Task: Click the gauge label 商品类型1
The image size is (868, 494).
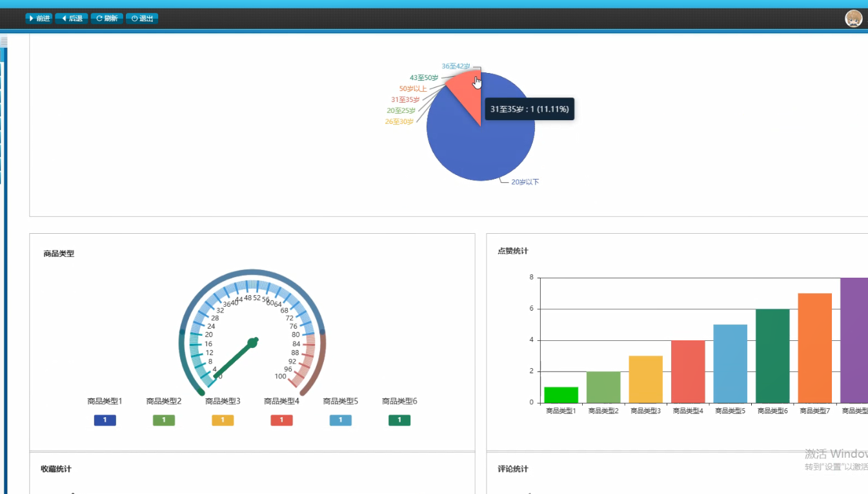Action: (105, 401)
